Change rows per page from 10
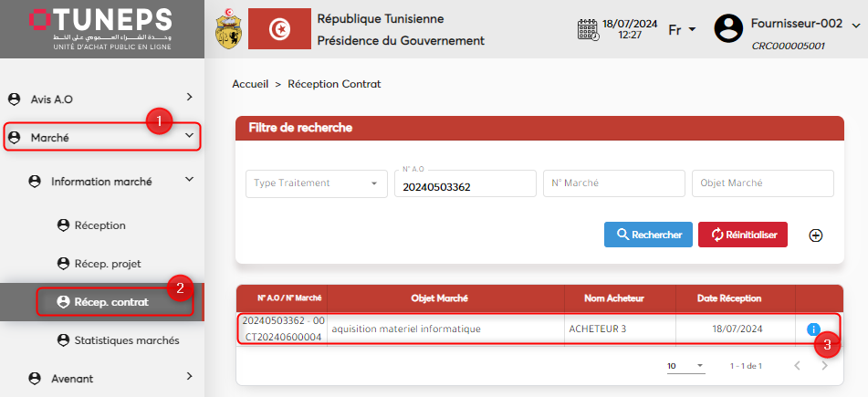This screenshot has width=868, height=397. [x=685, y=366]
